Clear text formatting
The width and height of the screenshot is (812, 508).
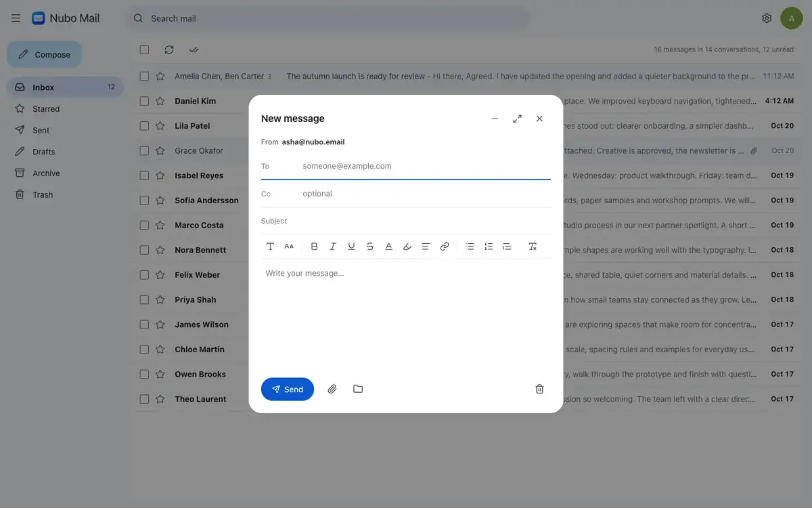point(533,247)
